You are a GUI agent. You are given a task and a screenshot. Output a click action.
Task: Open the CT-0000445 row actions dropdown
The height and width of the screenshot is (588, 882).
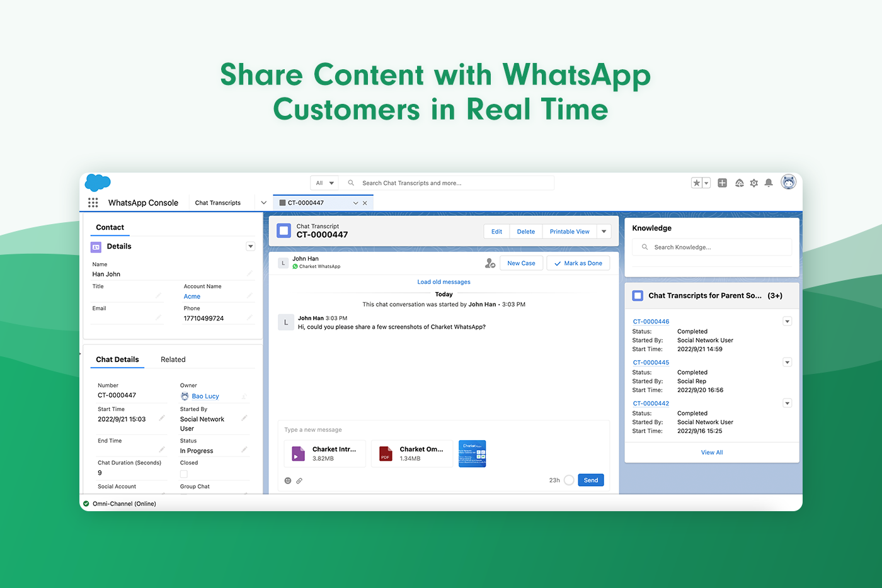[x=787, y=363]
